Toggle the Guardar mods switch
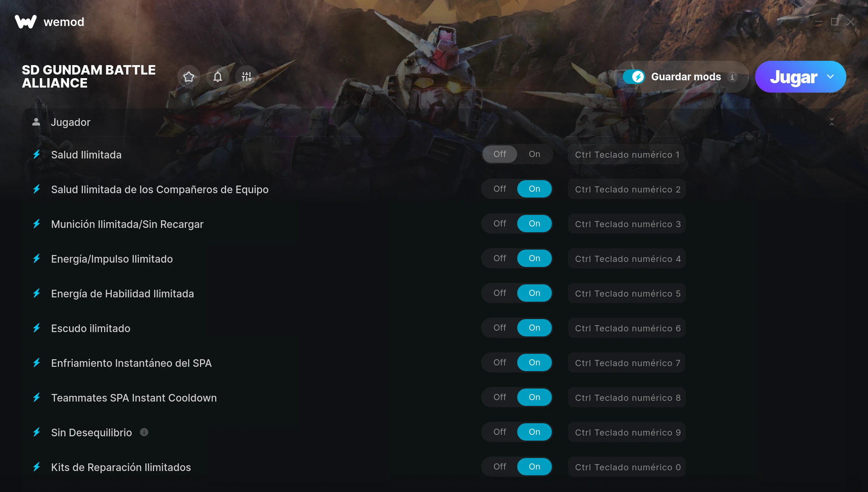The image size is (868, 492). [x=634, y=77]
